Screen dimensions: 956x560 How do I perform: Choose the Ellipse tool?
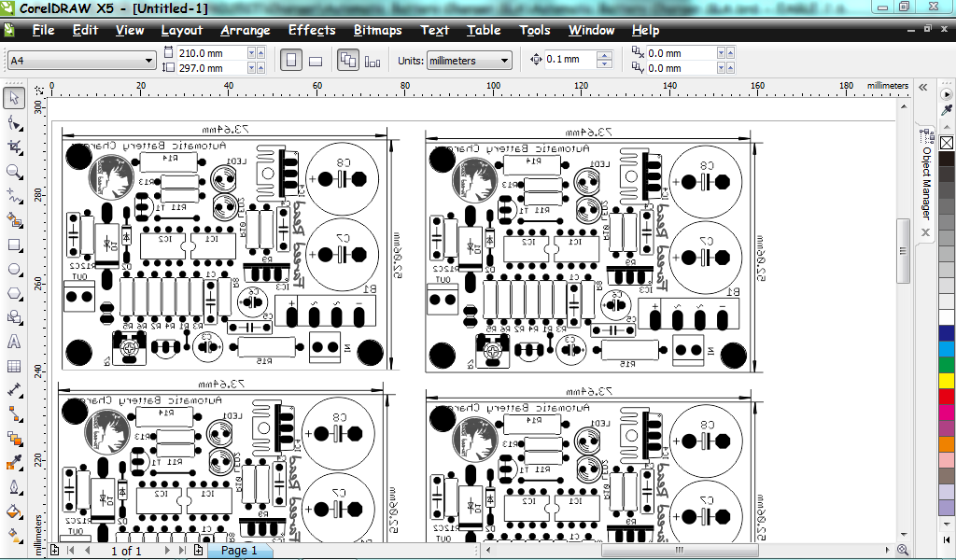point(14,270)
